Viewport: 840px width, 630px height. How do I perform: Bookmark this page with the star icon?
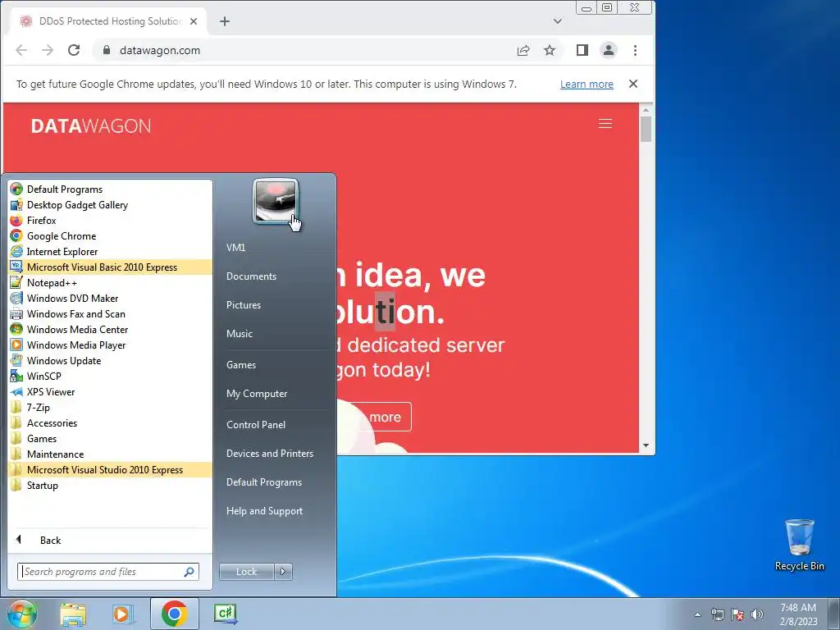550,50
